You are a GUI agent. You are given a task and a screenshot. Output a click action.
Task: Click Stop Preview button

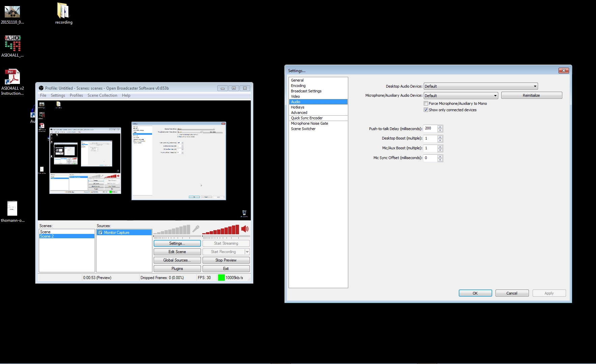click(226, 260)
